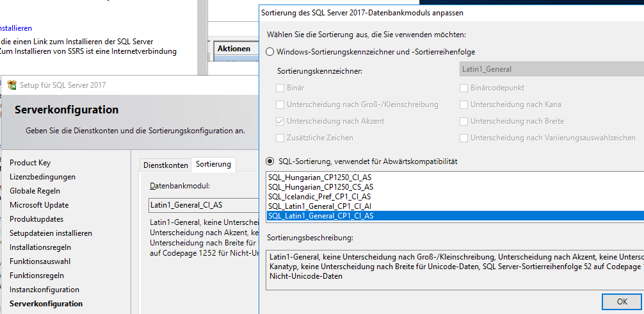Switch to the Dienstkonten tab
The image size is (644, 314).
click(166, 165)
